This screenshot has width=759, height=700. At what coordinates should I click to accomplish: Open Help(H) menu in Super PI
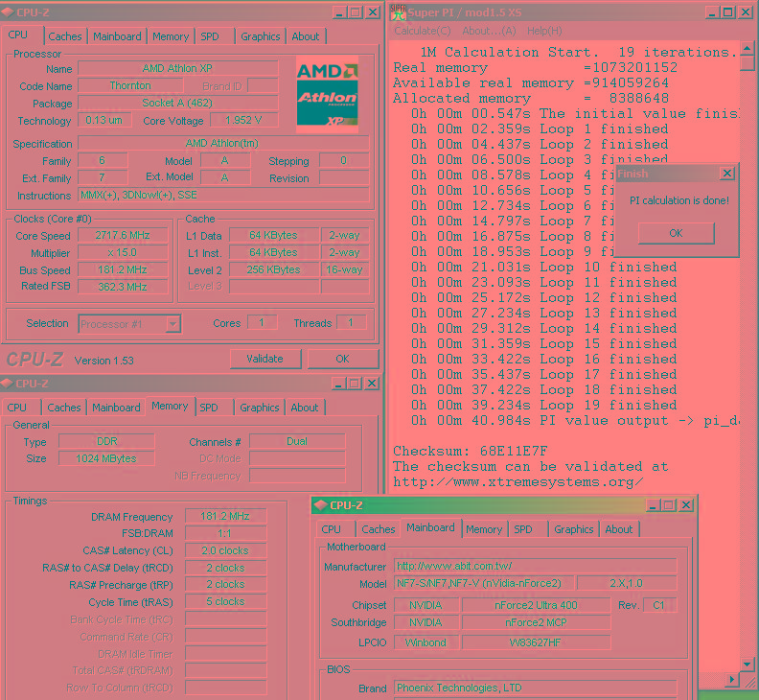(x=544, y=31)
